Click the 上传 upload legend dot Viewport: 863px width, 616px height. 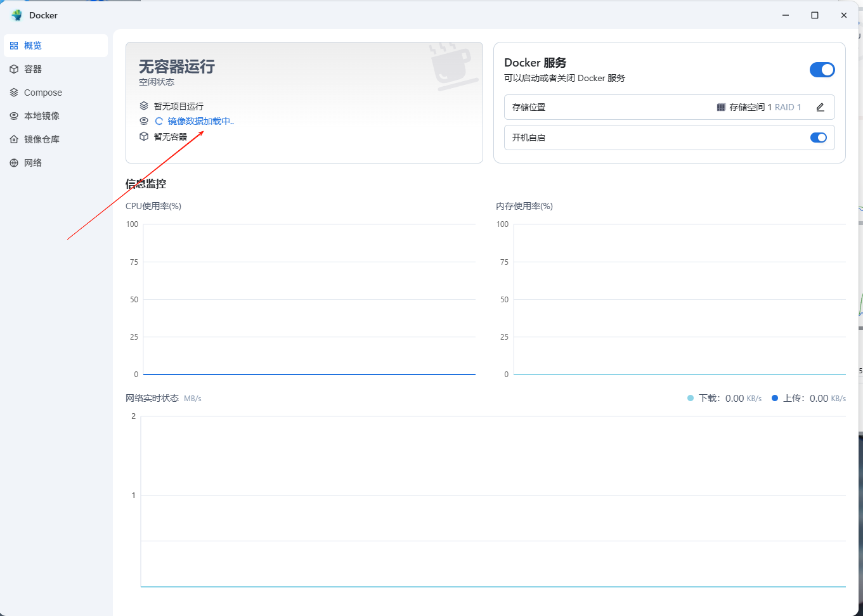pyautogui.click(x=775, y=398)
